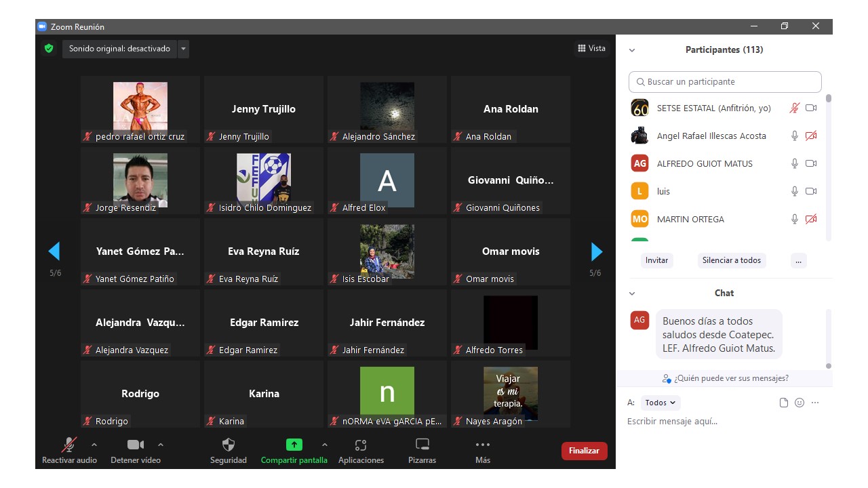Image resolution: width=868 pixels, height=488 pixels.
Task: Open Pizarras whiteboard tool
Action: [x=422, y=445]
